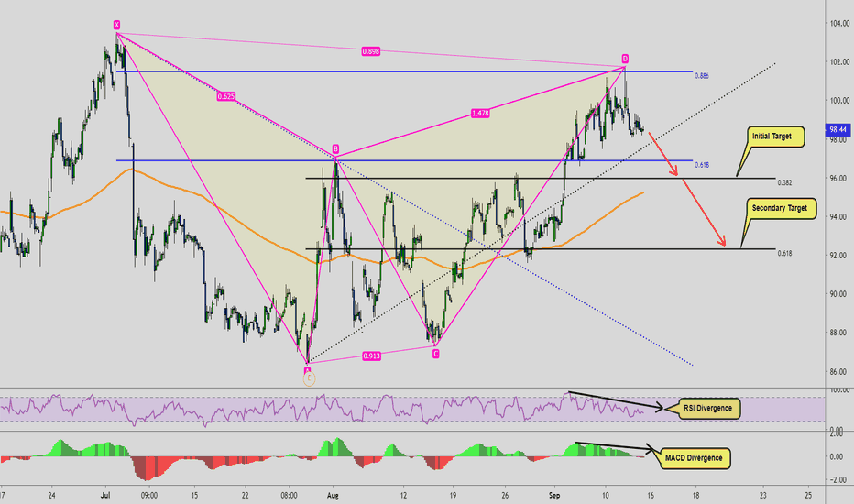Click the 25 date on time axis
Image resolution: width=854 pixels, height=504 pixels.
(x=808, y=495)
